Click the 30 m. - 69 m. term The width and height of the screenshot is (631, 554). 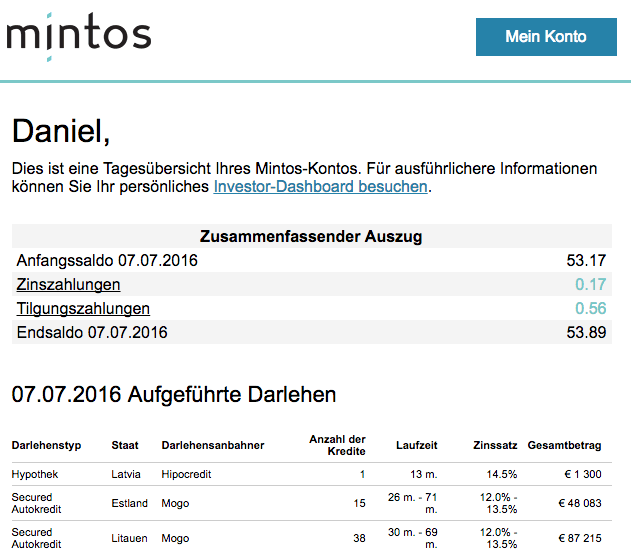(x=412, y=538)
